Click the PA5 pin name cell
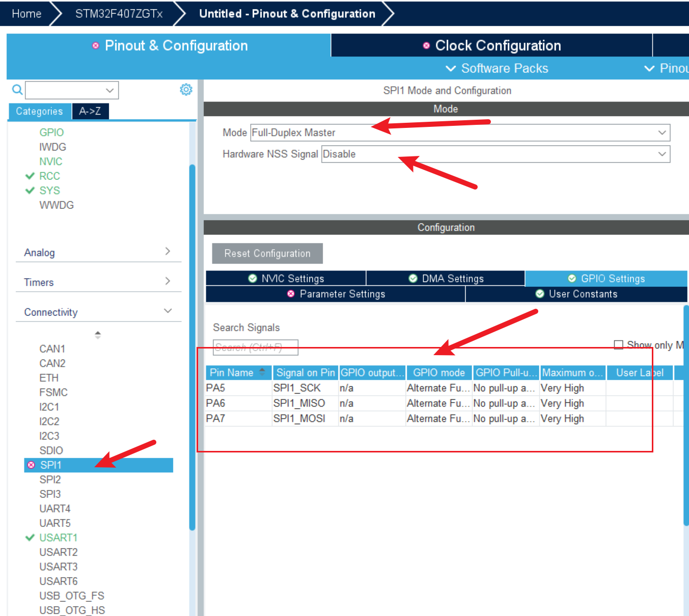The image size is (689, 616). click(x=238, y=388)
